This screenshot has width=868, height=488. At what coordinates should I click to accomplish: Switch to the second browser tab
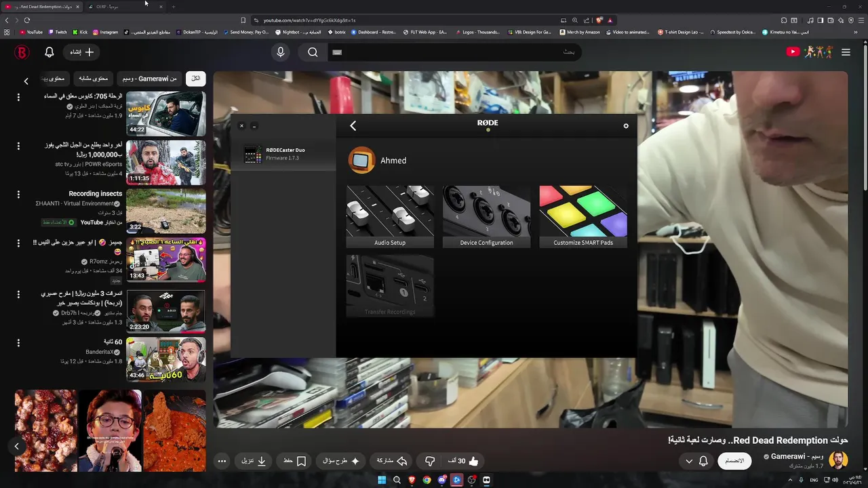click(x=125, y=7)
